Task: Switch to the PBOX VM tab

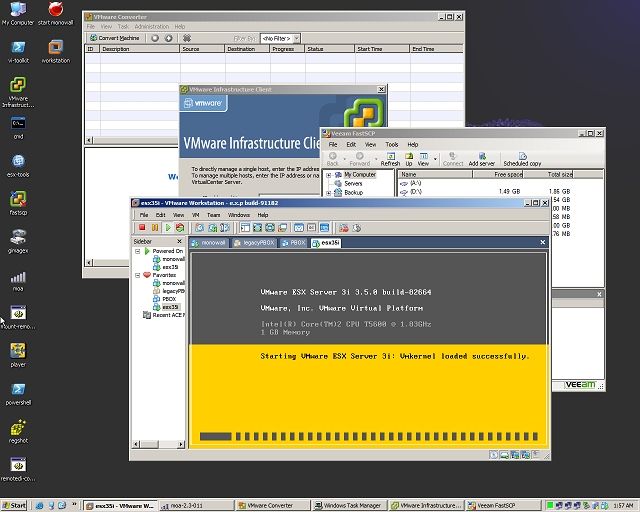Action: click(x=293, y=243)
